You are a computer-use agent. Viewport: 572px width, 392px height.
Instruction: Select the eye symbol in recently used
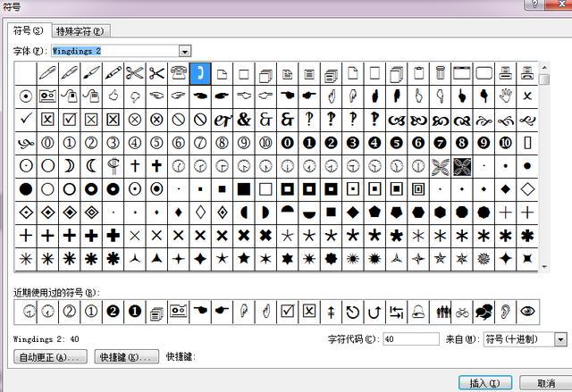coord(527,312)
